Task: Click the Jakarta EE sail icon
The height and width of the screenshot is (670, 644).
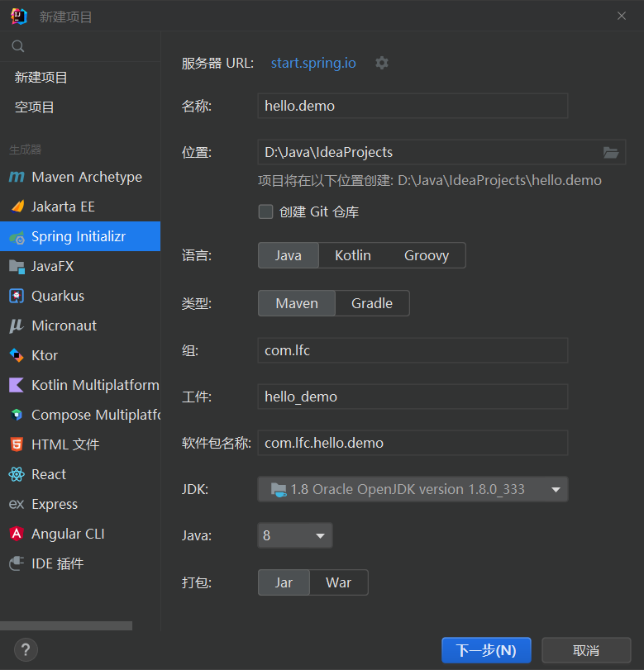Action: click(x=17, y=207)
